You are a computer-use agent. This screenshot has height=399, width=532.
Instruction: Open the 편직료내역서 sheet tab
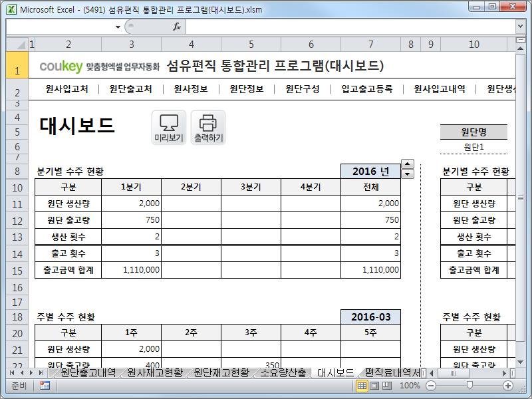[x=392, y=373]
